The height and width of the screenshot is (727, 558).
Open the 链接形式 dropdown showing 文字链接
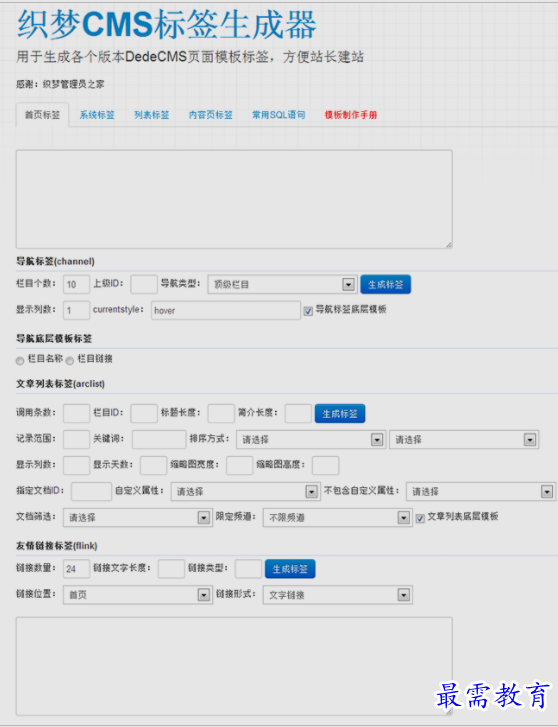(x=337, y=594)
